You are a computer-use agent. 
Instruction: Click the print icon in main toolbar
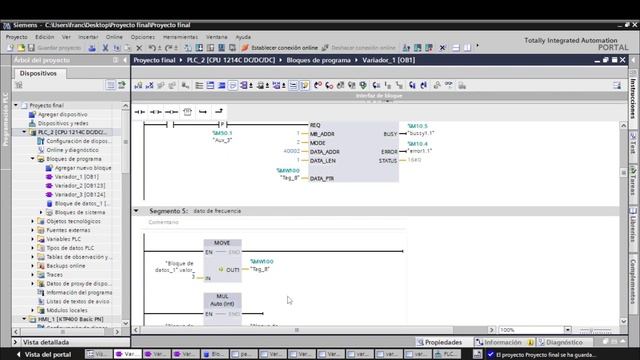tap(92, 48)
